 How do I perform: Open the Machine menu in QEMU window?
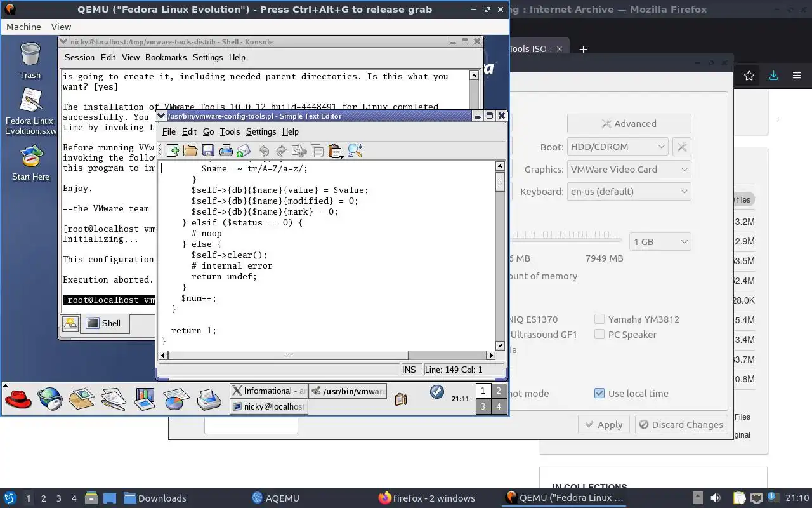coord(23,27)
